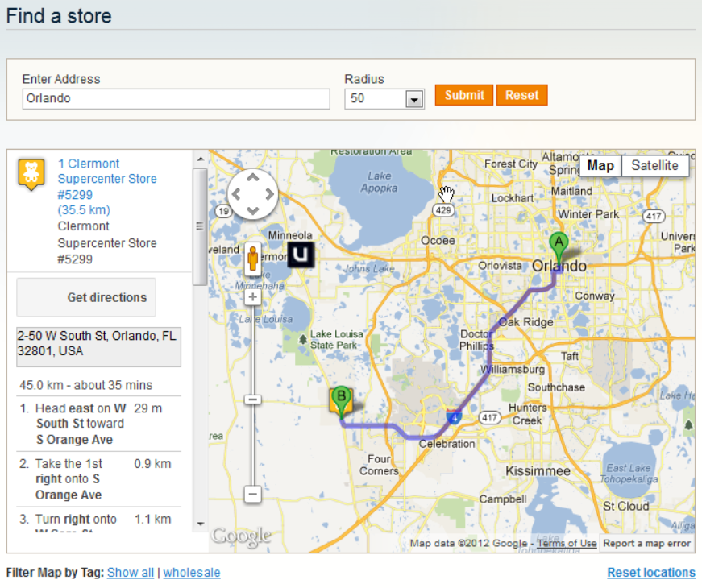Click the Oak Ridge map label
The image size is (702, 588).
click(526, 322)
